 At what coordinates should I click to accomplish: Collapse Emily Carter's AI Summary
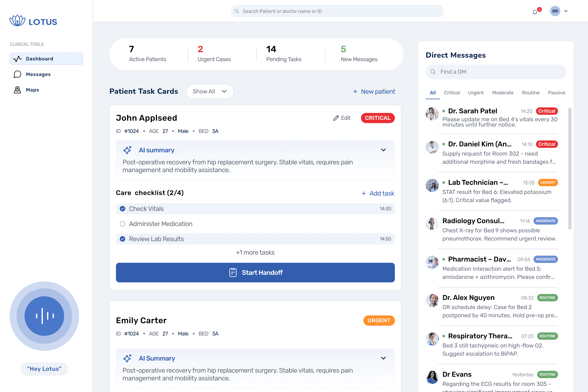383,358
